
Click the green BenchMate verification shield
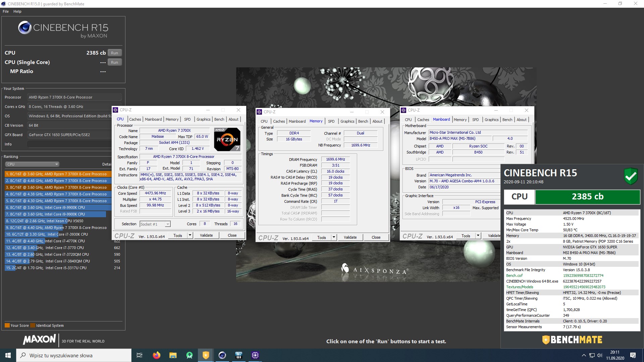tap(631, 176)
